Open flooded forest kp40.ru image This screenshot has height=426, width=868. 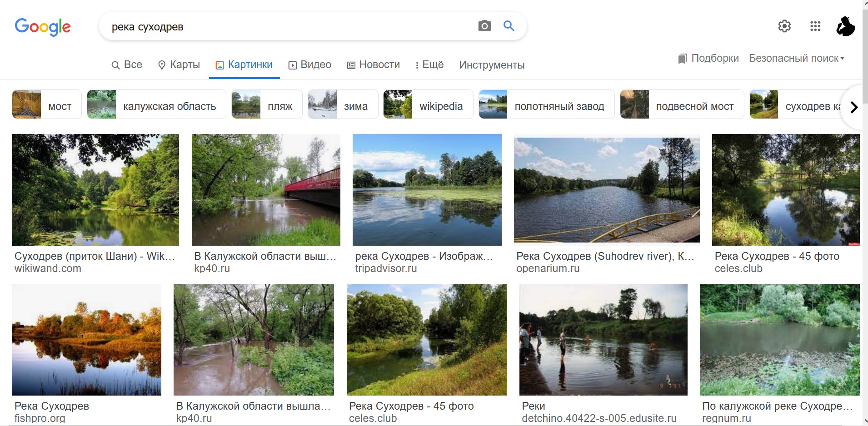(254, 340)
